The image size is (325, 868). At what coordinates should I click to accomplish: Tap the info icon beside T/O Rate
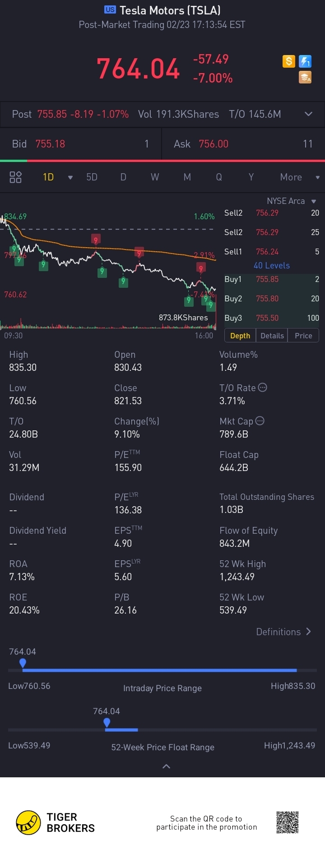pyautogui.click(x=262, y=388)
